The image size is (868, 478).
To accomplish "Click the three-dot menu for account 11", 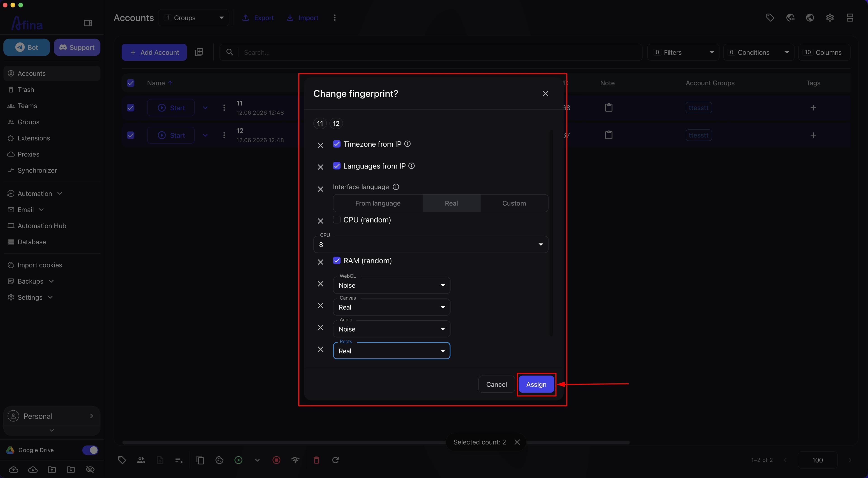I will 224,108.
